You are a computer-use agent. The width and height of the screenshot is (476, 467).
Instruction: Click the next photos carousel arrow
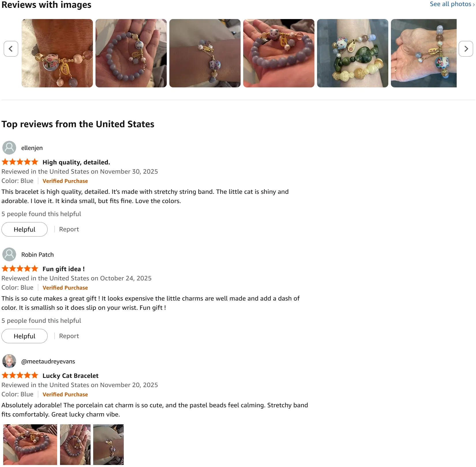(x=466, y=49)
